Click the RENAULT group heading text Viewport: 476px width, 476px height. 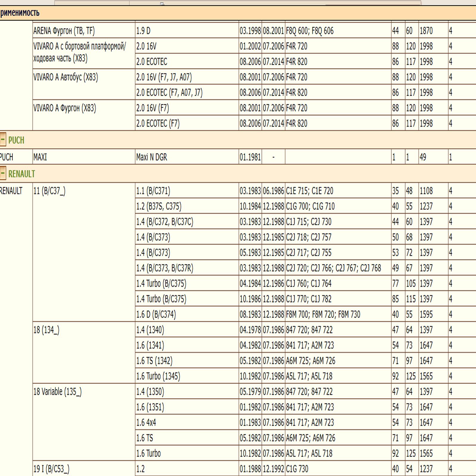pos(21,174)
